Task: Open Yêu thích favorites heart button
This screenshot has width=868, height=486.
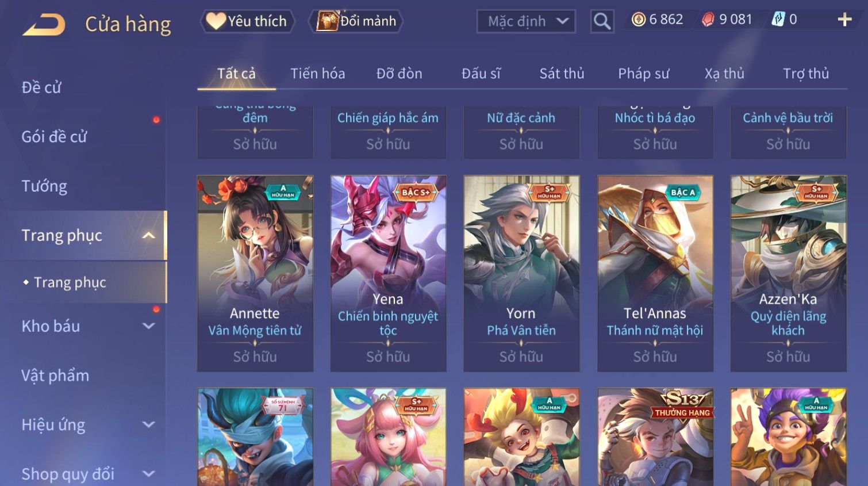Action: (x=247, y=21)
